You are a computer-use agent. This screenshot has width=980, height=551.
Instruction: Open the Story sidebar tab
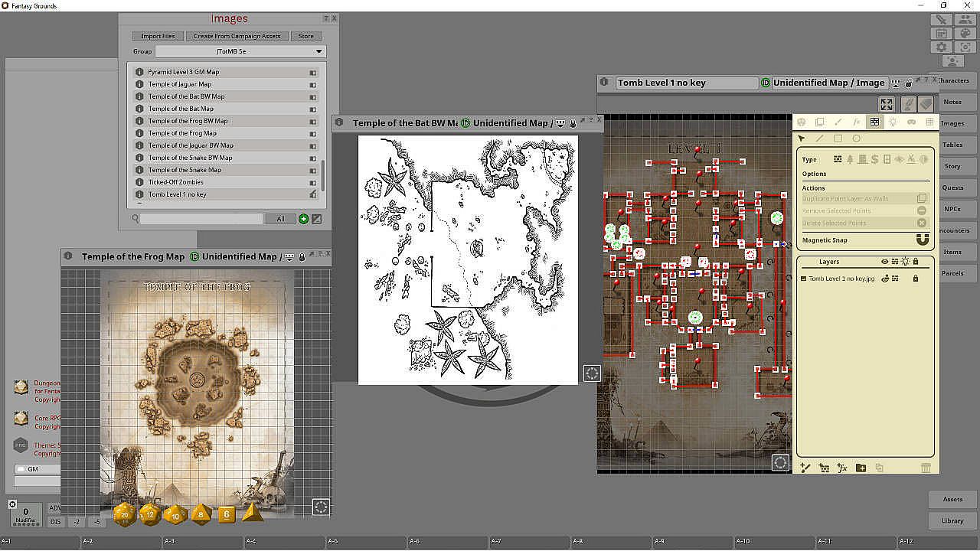coord(952,166)
